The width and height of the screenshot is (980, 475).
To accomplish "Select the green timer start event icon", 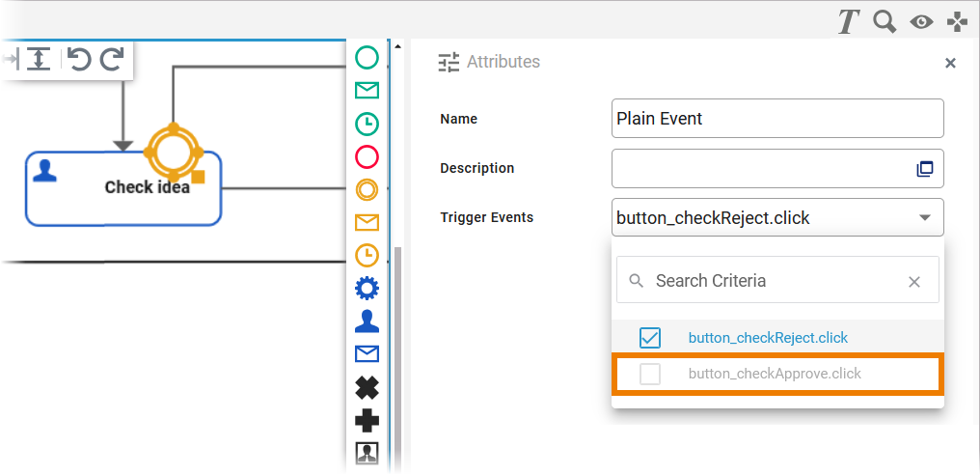I will (x=367, y=124).
